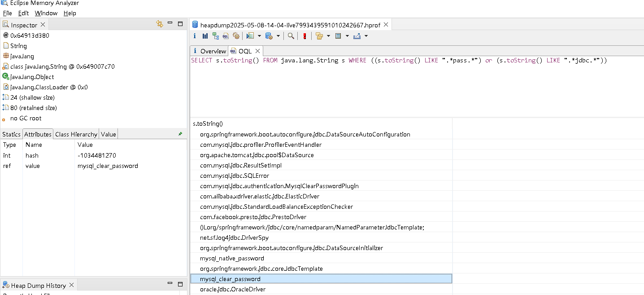Click the Export result icon

[357, 36]
